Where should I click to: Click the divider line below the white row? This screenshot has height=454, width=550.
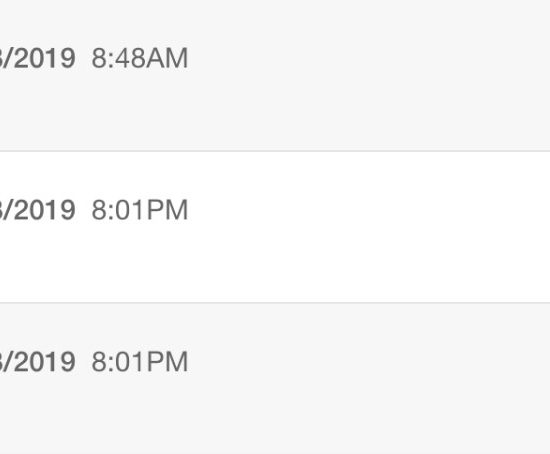coord(275,303)
